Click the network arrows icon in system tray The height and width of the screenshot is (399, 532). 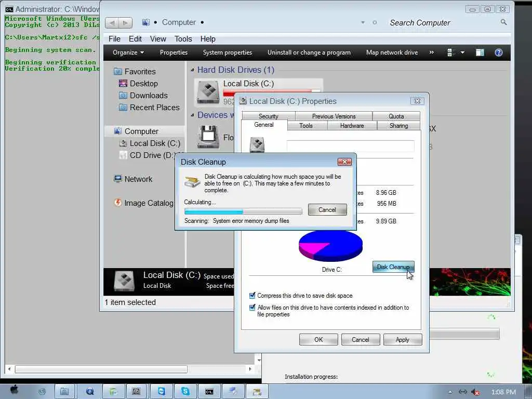(x=463, y=392)
